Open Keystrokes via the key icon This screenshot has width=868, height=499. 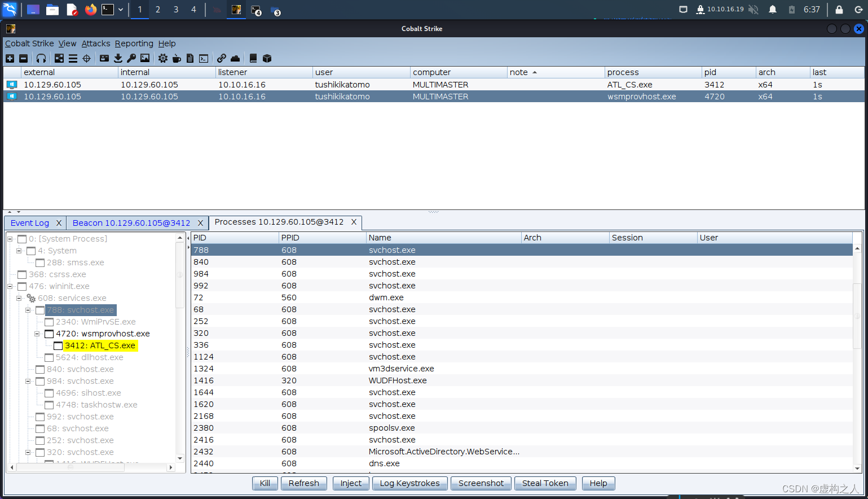point(131,58)
